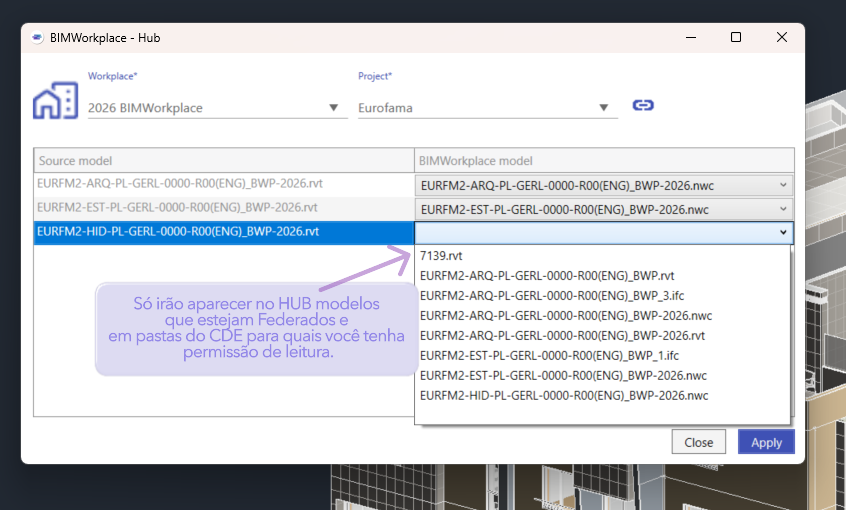The width and height of the screenshot is (846, 510).
Task: Choose EURFM2-ARQ-PL-GERL-0000-R00(ENG)_BWP_3.ifc option
Action: point(602,296)
